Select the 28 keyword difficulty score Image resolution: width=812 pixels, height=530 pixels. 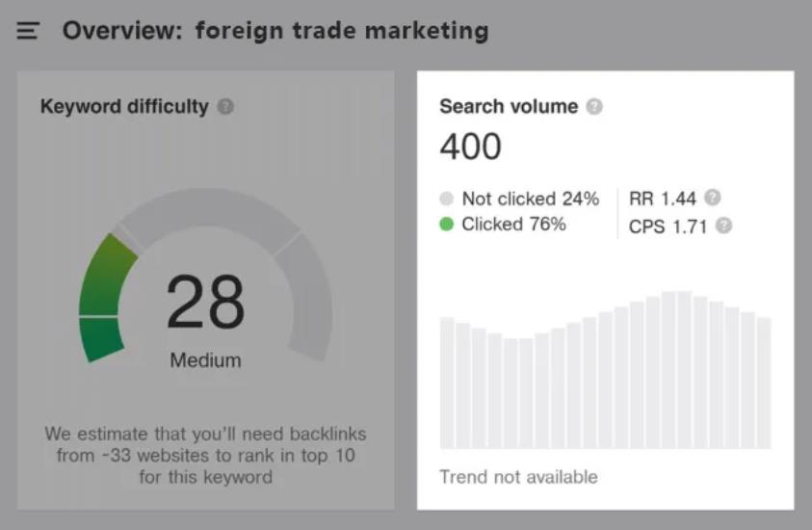point(205,303)
